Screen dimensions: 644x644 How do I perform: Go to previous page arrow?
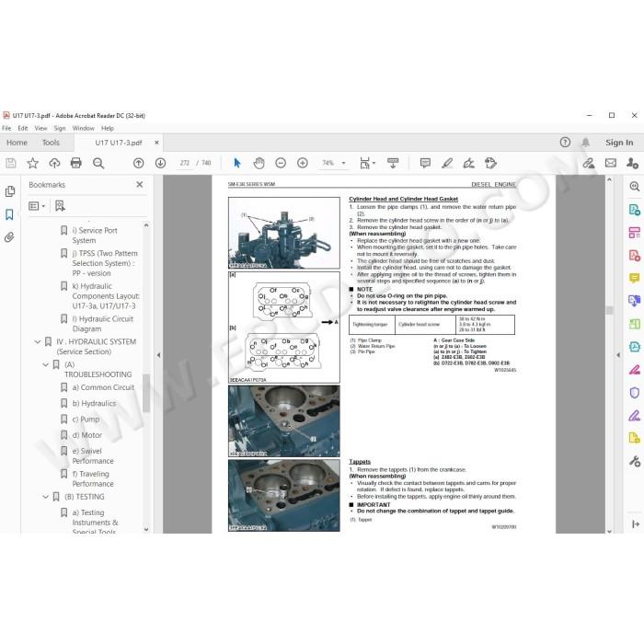139,163
